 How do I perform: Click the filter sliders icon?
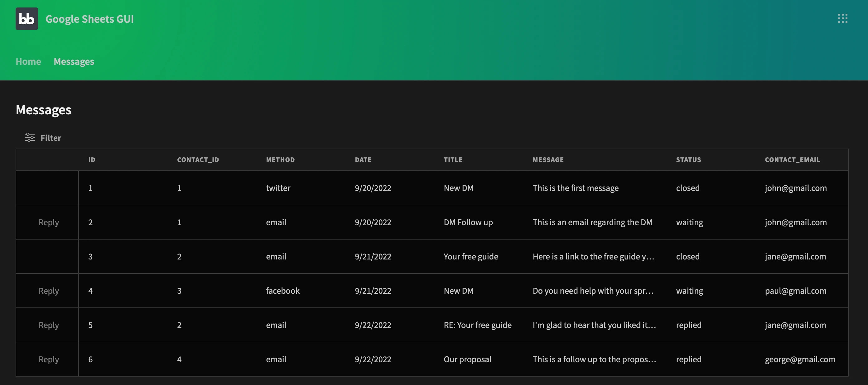[30, 137]
